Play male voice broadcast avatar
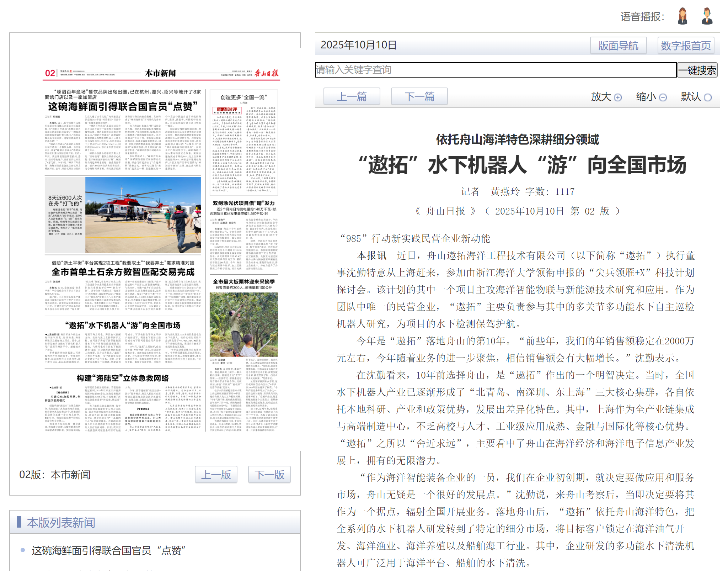Viewport: 728px width, 571px height. 707,16
